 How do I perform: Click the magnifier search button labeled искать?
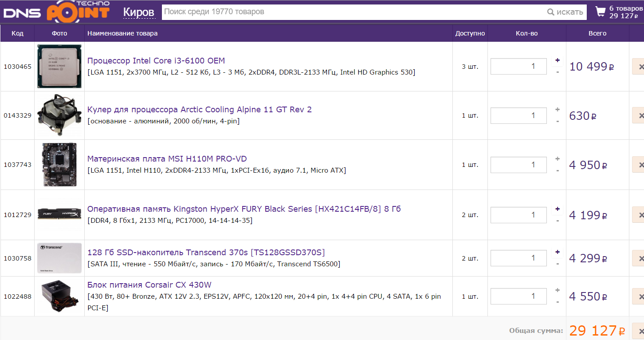pos(565,12)
